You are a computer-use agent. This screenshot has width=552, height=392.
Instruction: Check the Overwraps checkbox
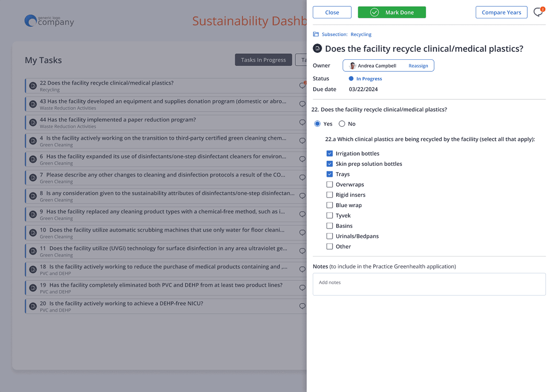click(329, 184)
